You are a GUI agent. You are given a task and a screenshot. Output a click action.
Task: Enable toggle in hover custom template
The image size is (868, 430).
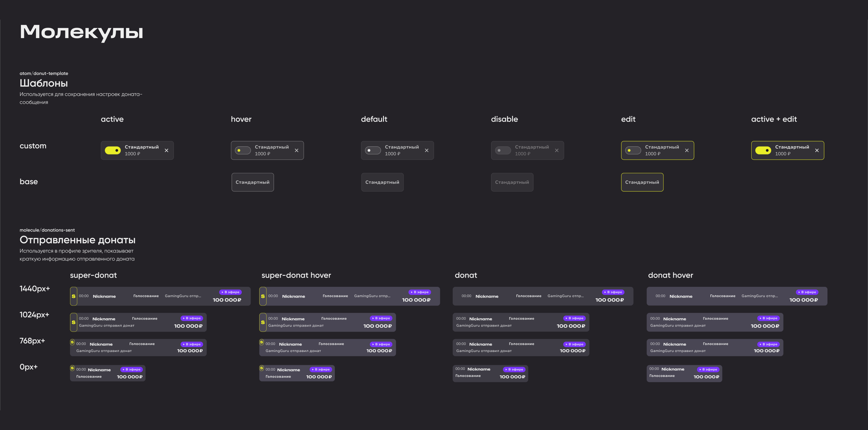coord(243,150)
